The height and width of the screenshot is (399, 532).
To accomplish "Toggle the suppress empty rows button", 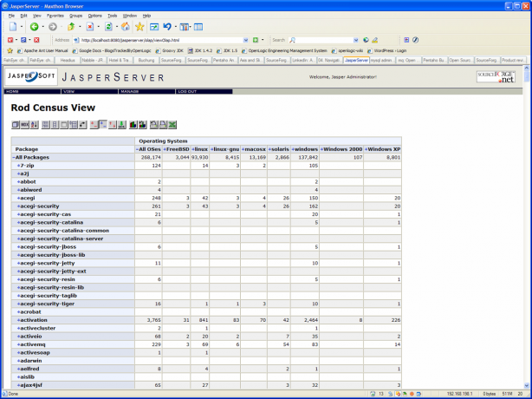I will click(x=74, y=125).
